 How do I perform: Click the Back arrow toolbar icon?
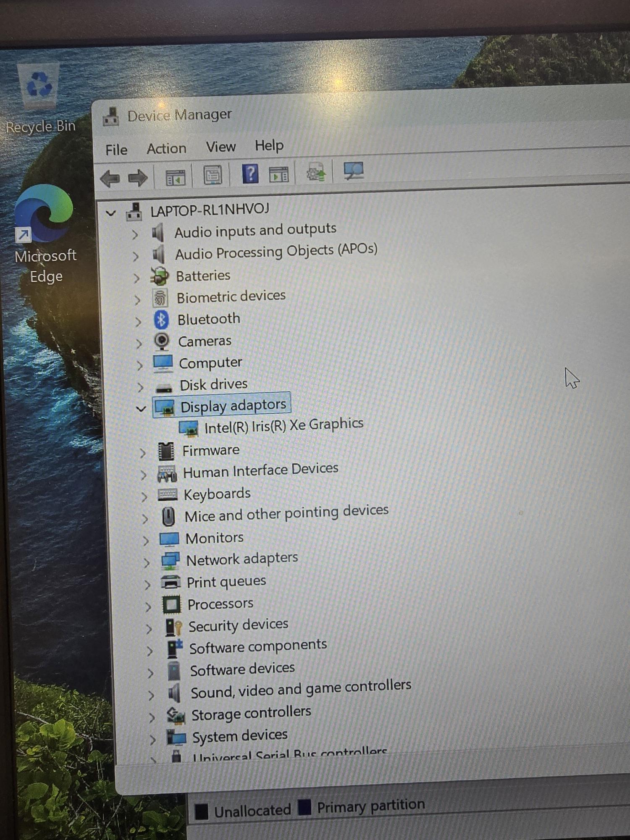click(x=110, y=178)
